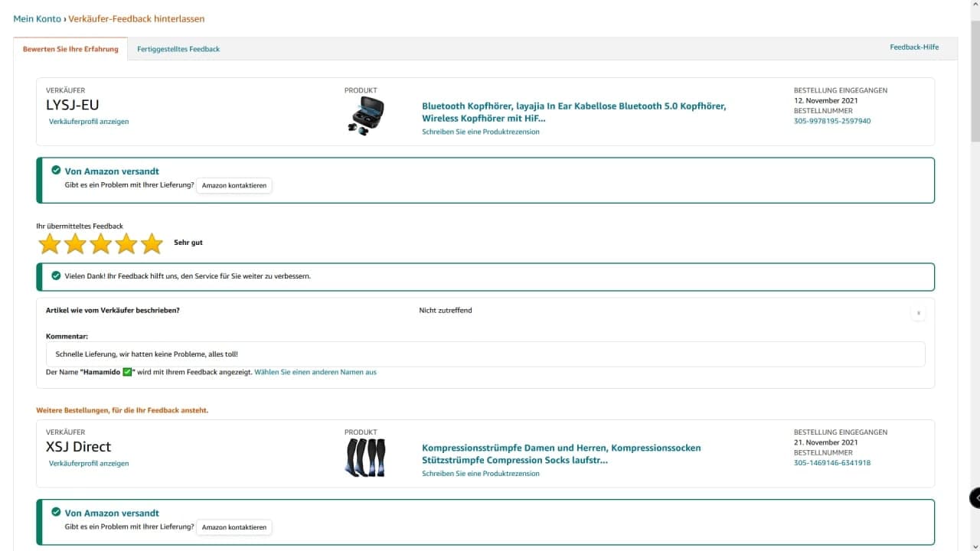
Task: Click 'Amazon kontaktieren' for the XSJ Direct order
Action: (x=234, y=527)
